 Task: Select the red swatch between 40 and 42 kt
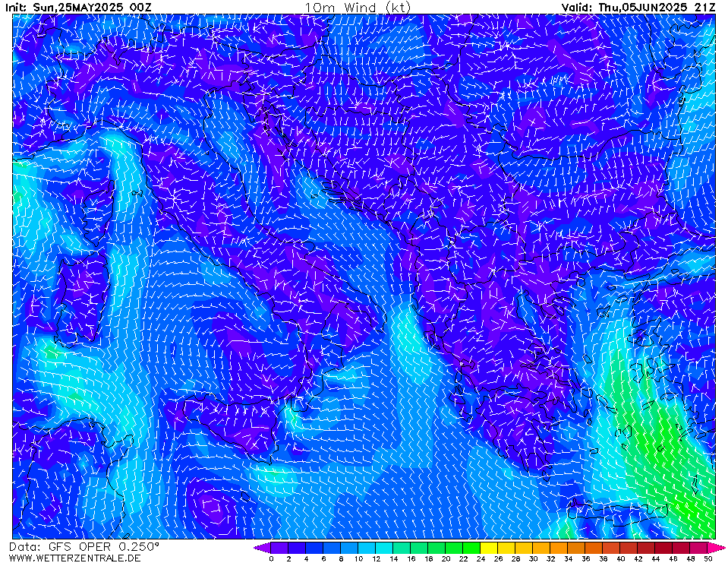629,548
